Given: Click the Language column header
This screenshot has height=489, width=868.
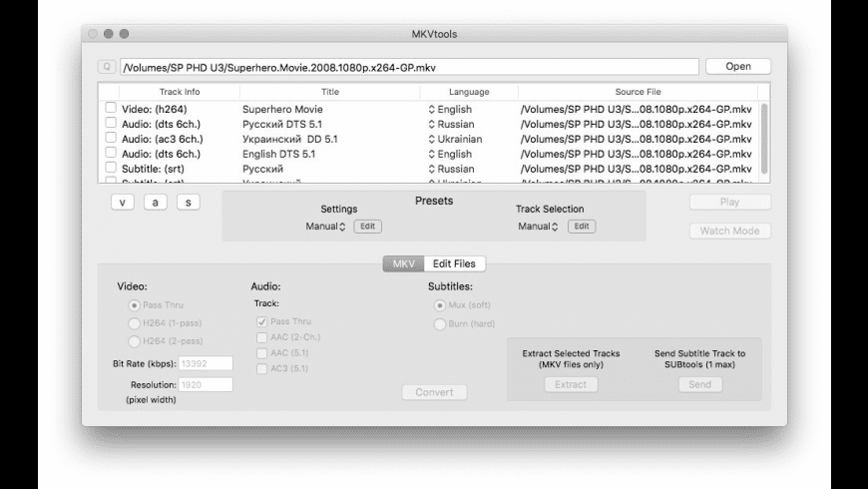Looking at the screenshot, I should 469,92.
